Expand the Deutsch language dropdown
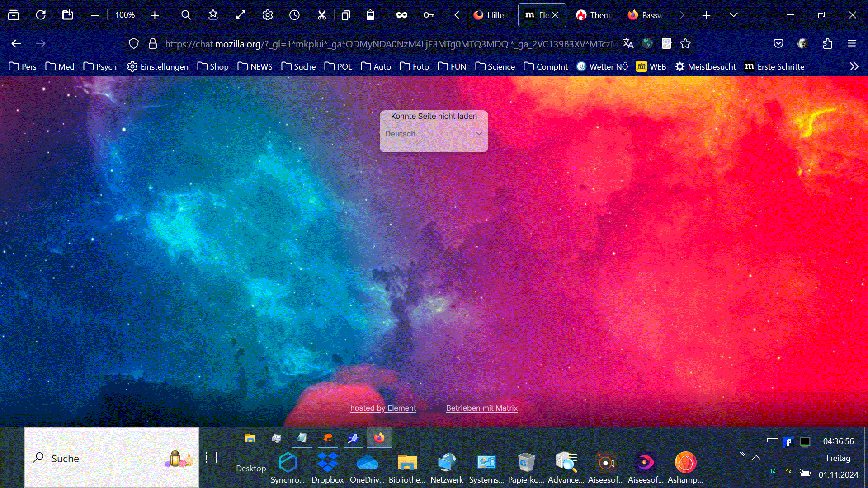The width and height of the screenshot is (868, 488). coord(434,134)
